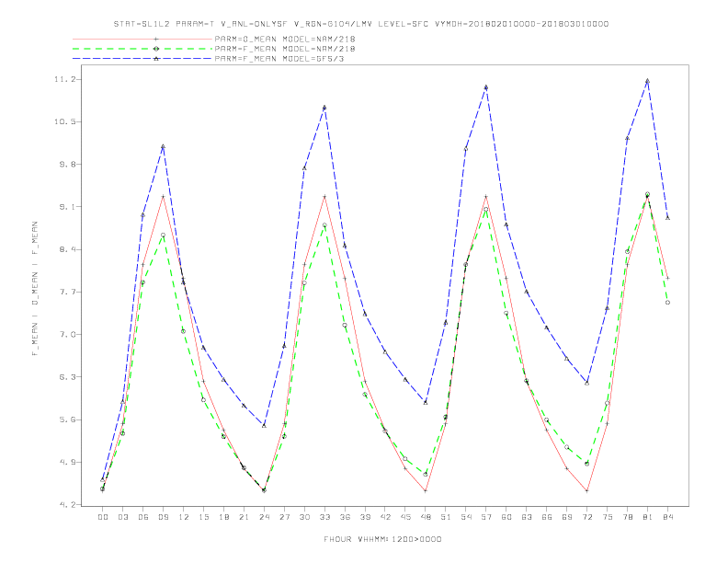Viewport: 728px width, 563px height.
Task: Click y-axis tick label 8.4
Action: coord(67,249)
